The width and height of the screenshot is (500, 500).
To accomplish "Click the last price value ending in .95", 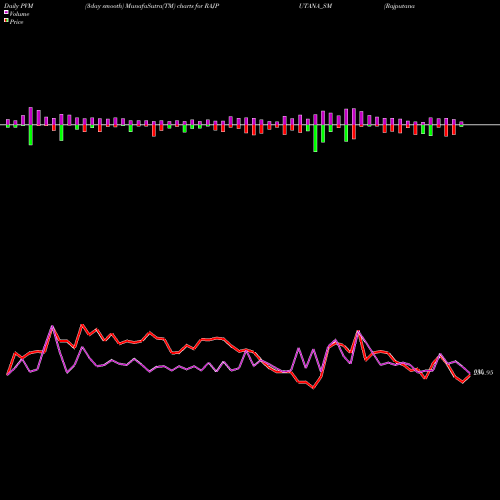I will (483, 373).
